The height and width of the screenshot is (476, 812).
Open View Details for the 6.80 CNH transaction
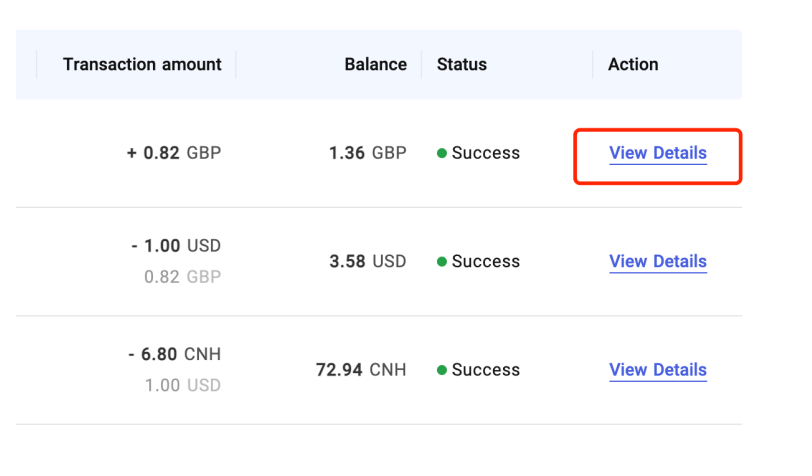tap(657, 370)
